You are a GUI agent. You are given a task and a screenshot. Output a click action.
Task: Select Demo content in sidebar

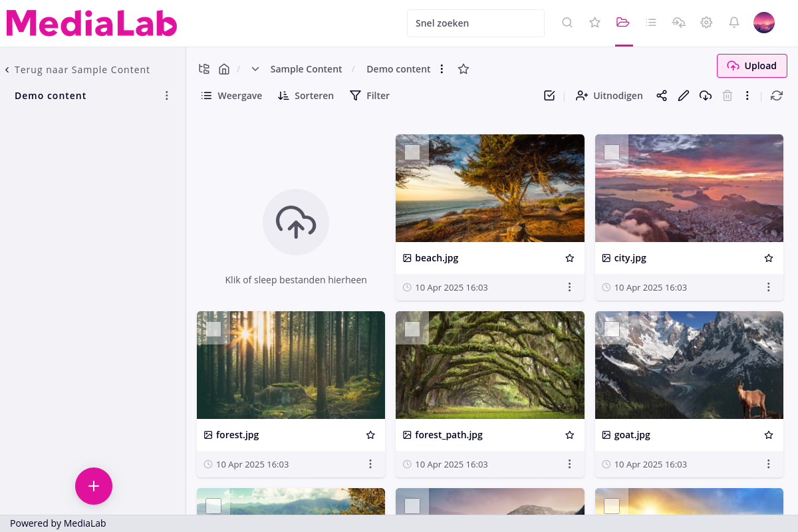pos(51,96)
